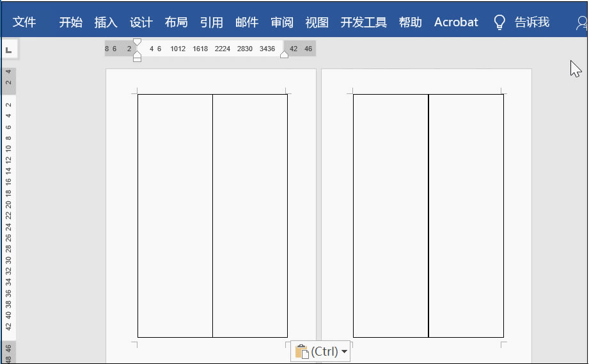Open the 开发工具 tab
The width and height of the screenshot is (589, 364).
pyautogui.click(x=364, y=22)
